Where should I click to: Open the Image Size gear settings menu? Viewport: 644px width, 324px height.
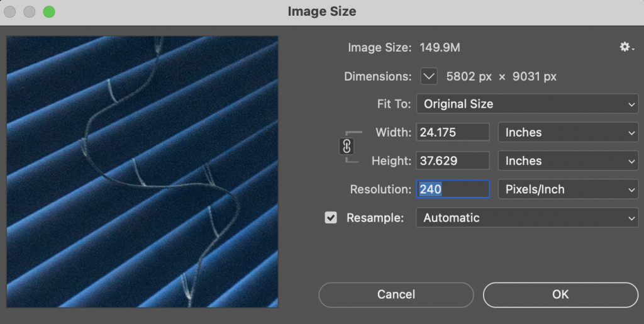pyautogui.click(x=626, y=47)
